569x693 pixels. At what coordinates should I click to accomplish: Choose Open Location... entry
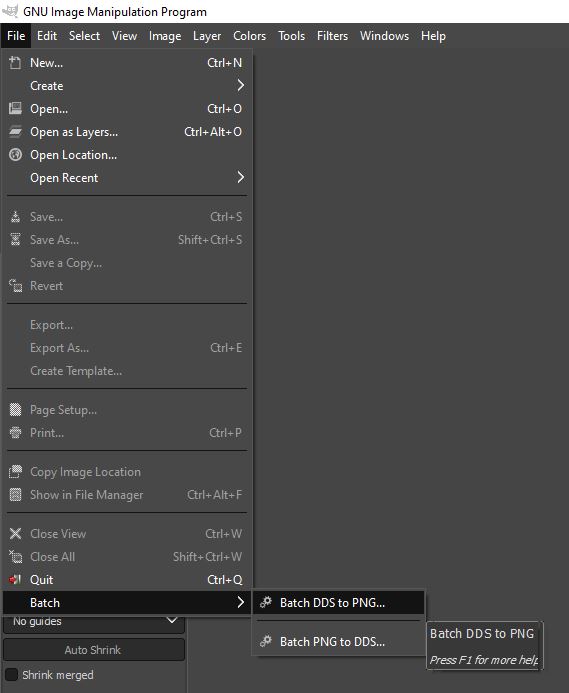(127, 155)
